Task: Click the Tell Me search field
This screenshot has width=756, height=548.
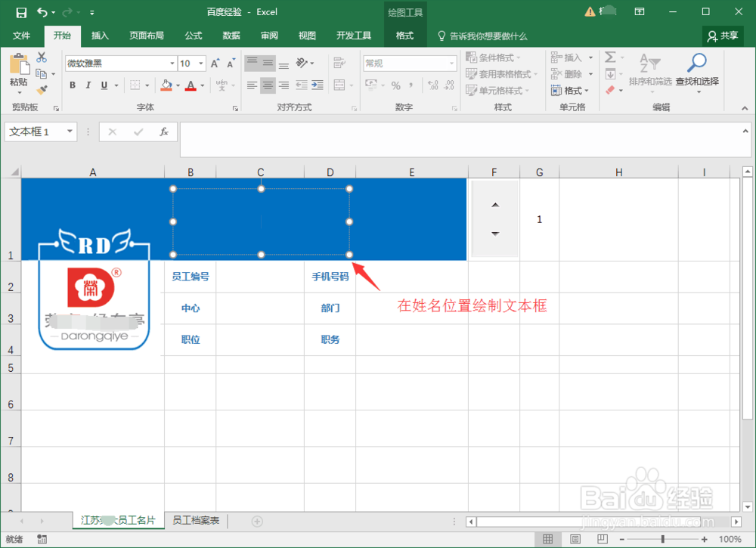Action: (482, 36)
